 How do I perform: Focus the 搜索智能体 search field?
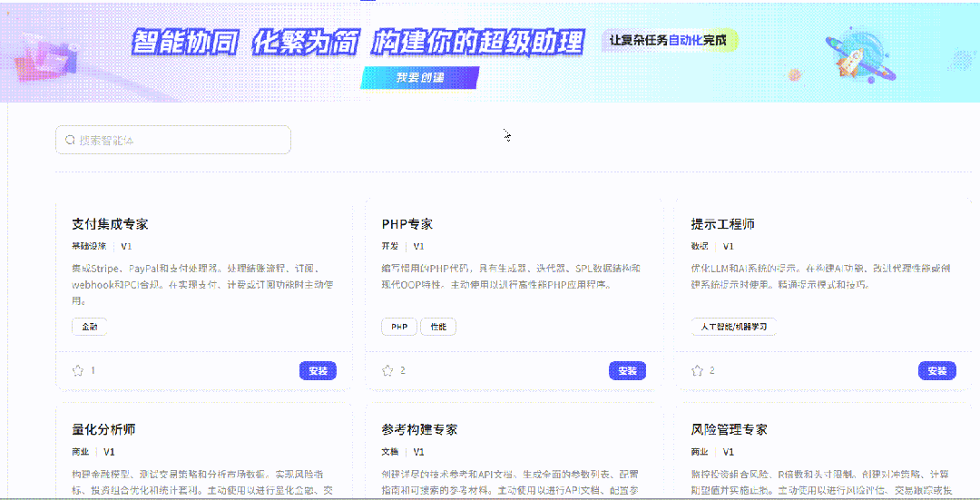pos(173,140)
